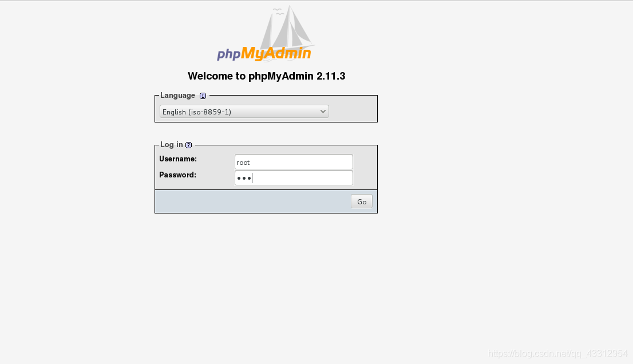
Task: Submit the login with the Go button
Action: 361,201
